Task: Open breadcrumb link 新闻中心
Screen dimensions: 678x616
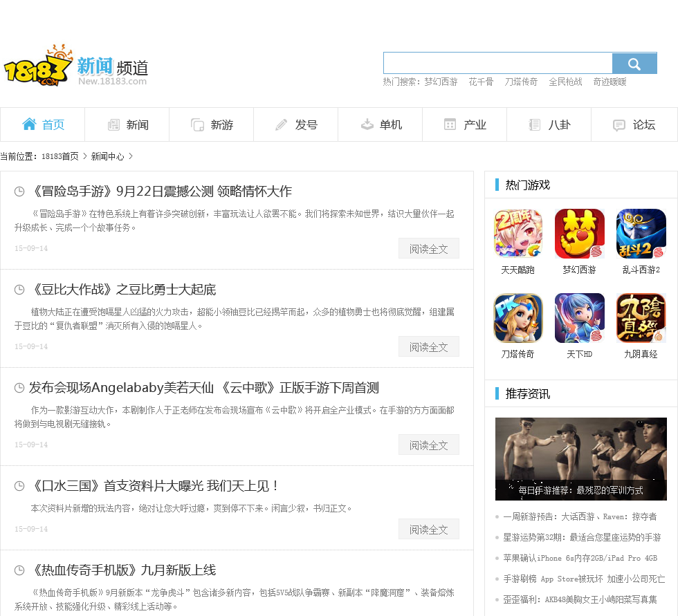Action: pos(108,156)
